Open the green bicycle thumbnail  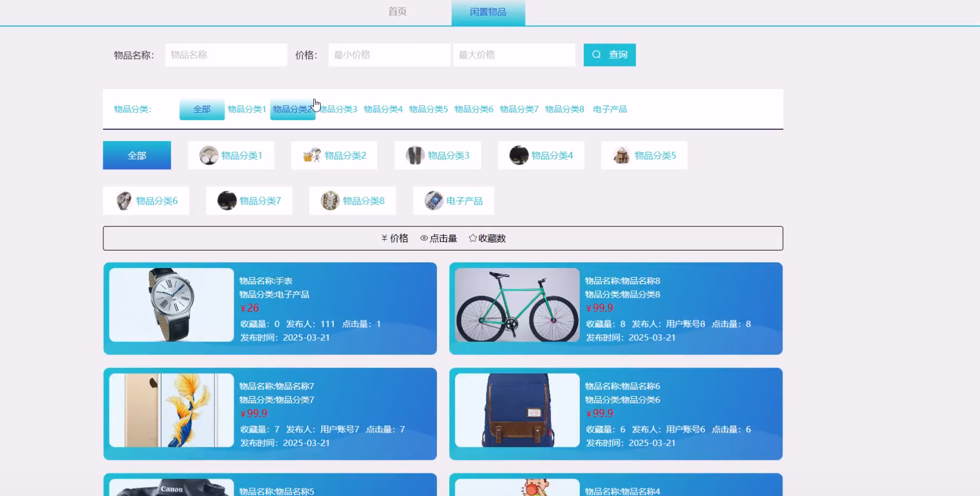[517, 305]
